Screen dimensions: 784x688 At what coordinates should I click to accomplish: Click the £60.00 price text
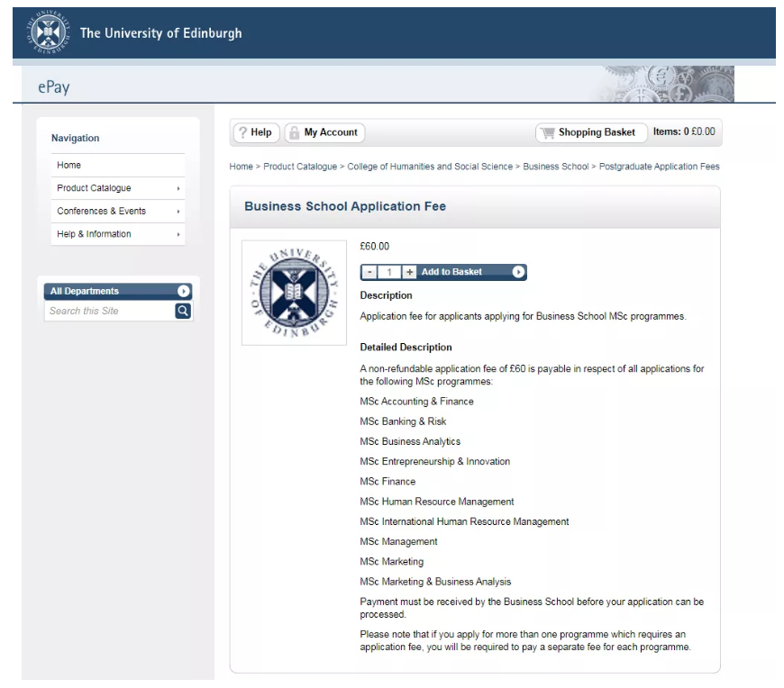point(375,247)
